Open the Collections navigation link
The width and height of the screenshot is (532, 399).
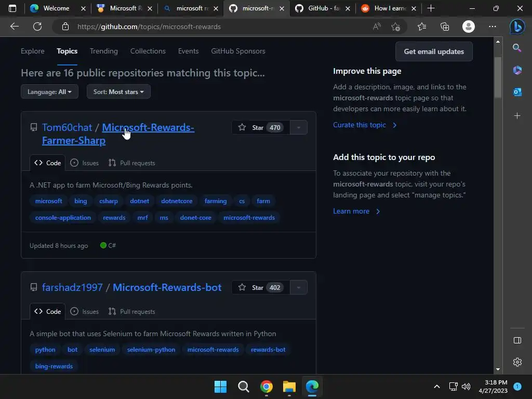(148, 51)
